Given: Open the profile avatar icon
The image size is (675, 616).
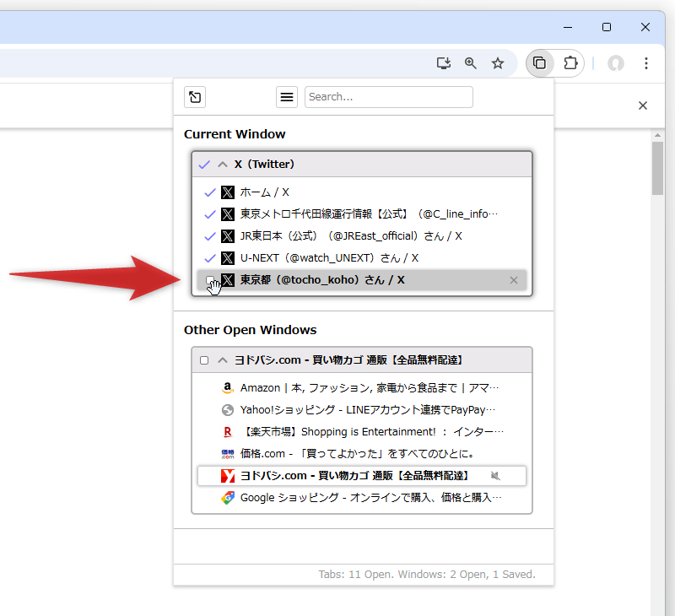Looking at the screenshot, I should pos(616,63).
